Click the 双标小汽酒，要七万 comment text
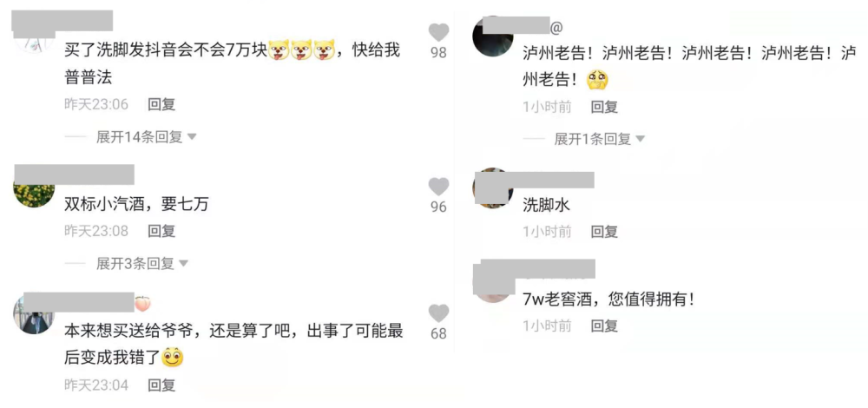This screenshot has width=868, height=408. point(137,204)
